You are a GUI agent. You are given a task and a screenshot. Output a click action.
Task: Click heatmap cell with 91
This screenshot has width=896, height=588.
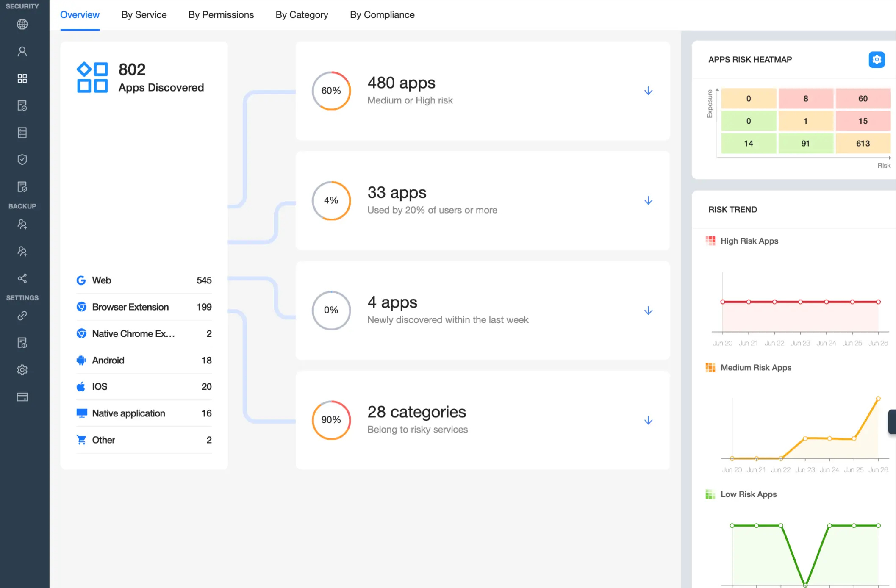(x=806, y=144)
